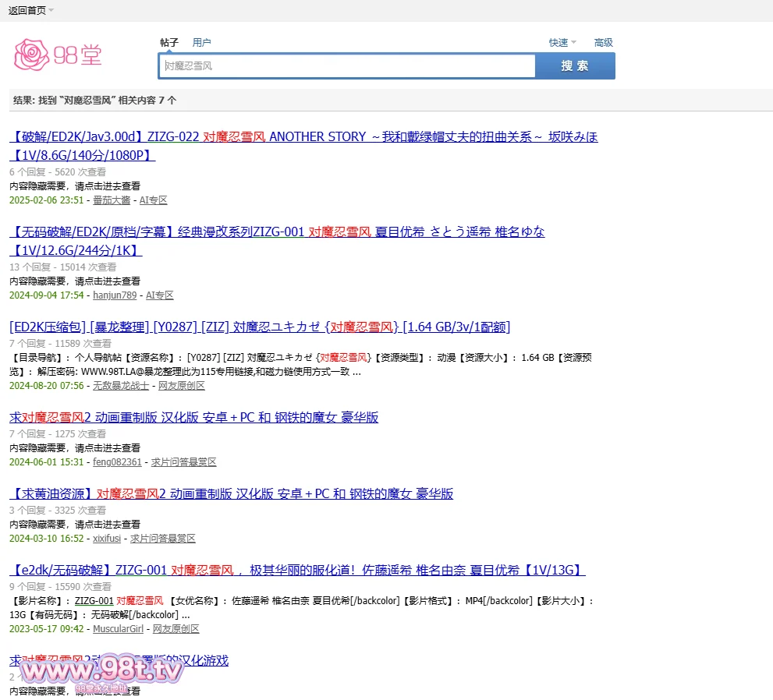Click the search keyword input field
This screenshot has height=700, width=773.
click(347, 66)
